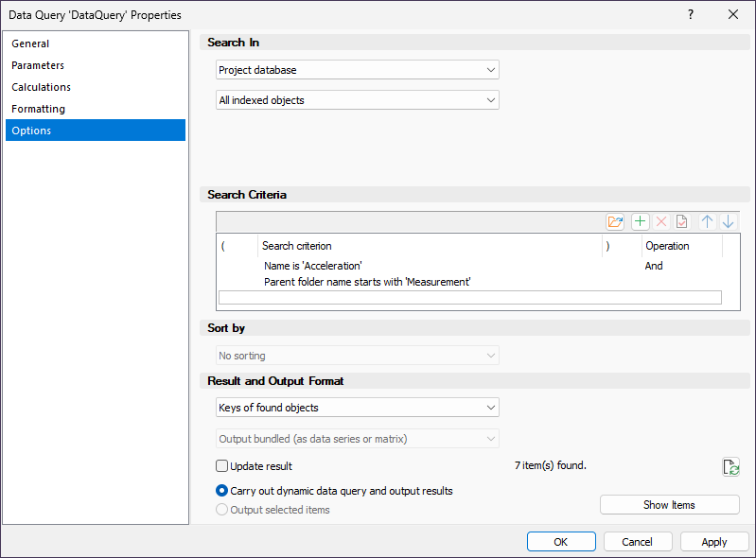Enable the Update result checkbox
This screenshot has width=756, height=558.
pos(222,466)
